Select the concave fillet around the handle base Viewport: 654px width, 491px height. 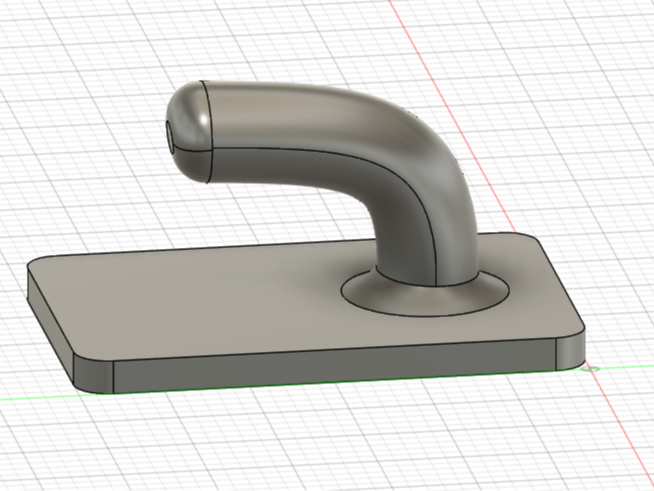[425, 295]
